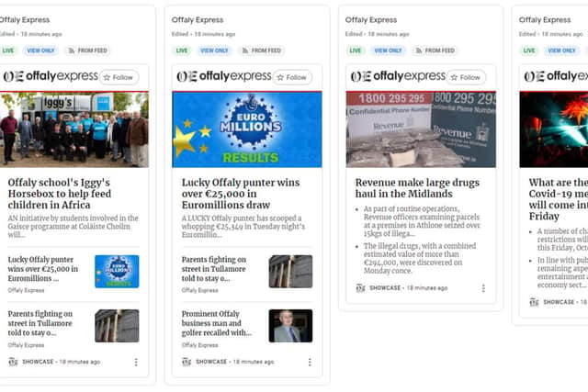Open headline Offaly school's Iggy's Horsebox
Viewport: 588px width, 392px height.
coord(59,194)
